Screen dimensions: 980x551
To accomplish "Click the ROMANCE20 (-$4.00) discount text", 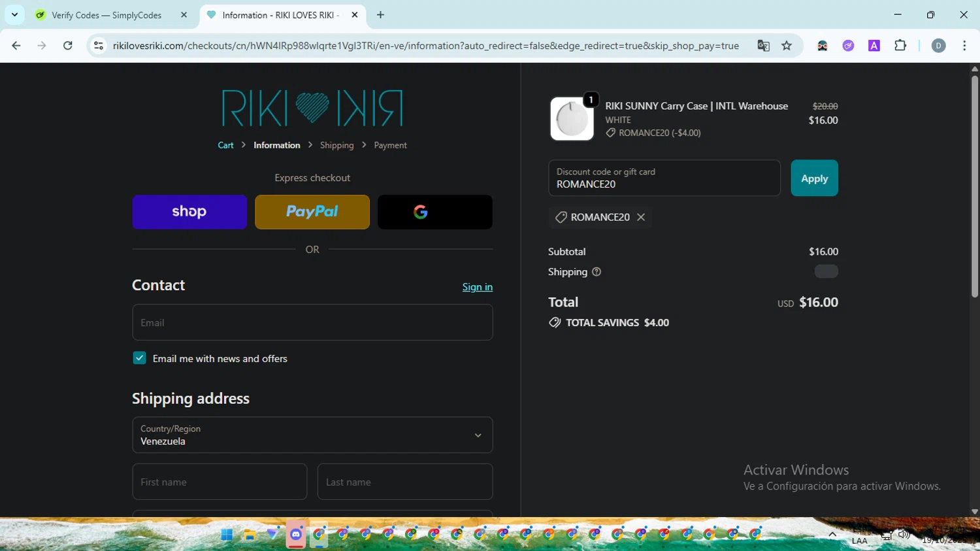I will click(x=660, y=133).
